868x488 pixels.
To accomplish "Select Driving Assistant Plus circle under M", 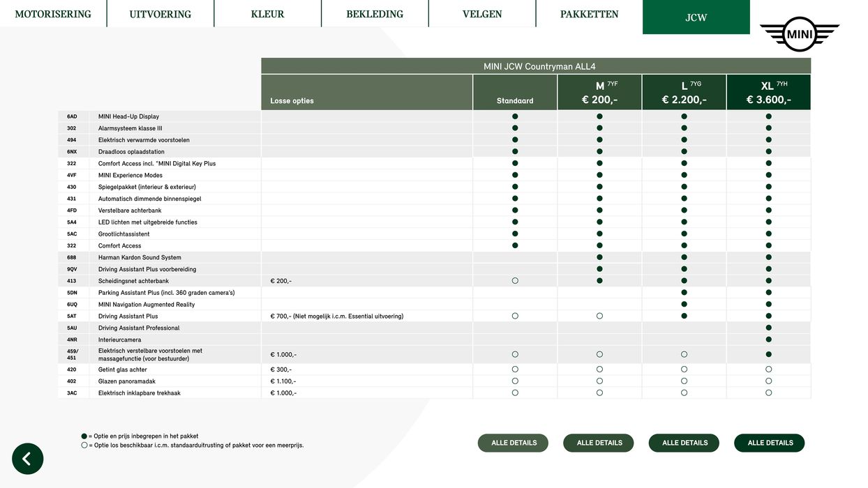I will point(599,316).
